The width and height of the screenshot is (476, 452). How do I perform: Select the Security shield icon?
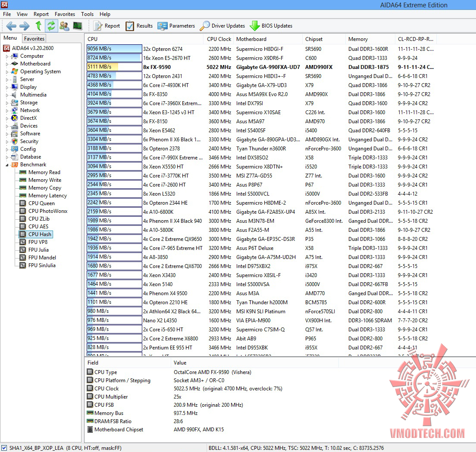click(x=14, y=141)
